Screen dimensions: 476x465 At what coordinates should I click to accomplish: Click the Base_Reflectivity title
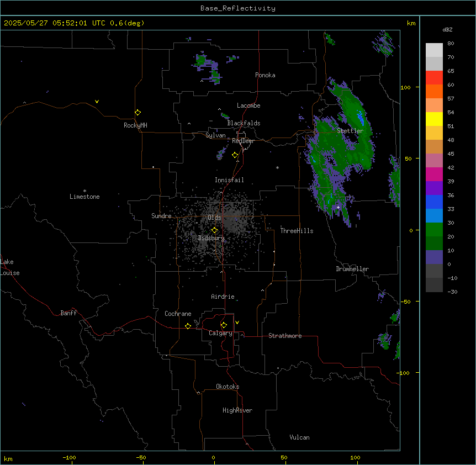238,8
